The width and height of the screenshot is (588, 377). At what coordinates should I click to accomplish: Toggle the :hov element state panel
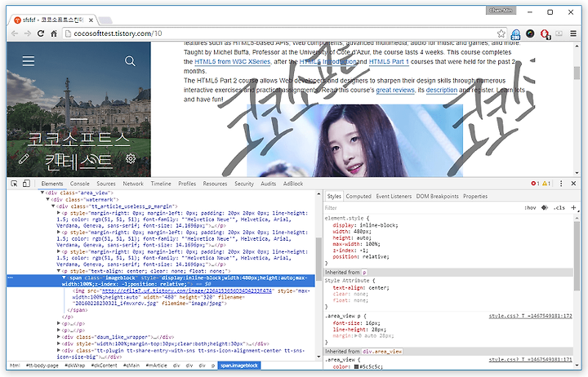pos(530,207)
